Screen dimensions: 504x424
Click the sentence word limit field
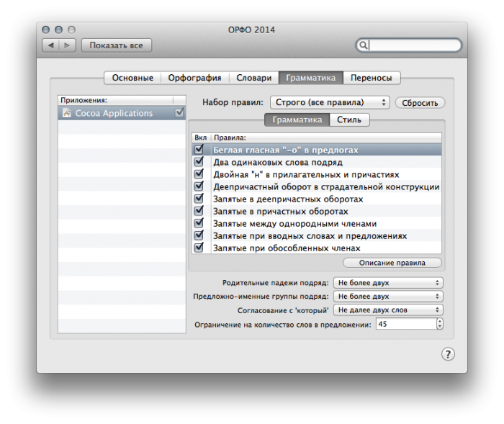pyautogui.click(x=406, y=324)
